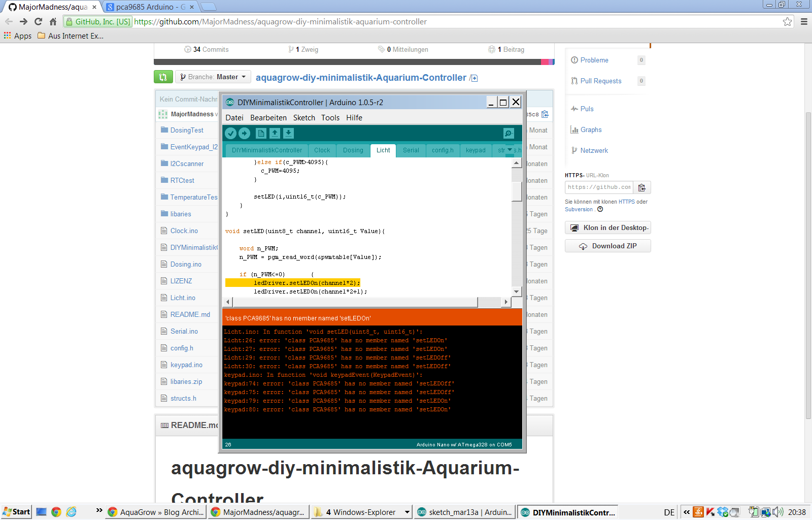Click Chrome back arrow
Image resolution: width=812 pixels, height=520 pixels.
point(9,21)
